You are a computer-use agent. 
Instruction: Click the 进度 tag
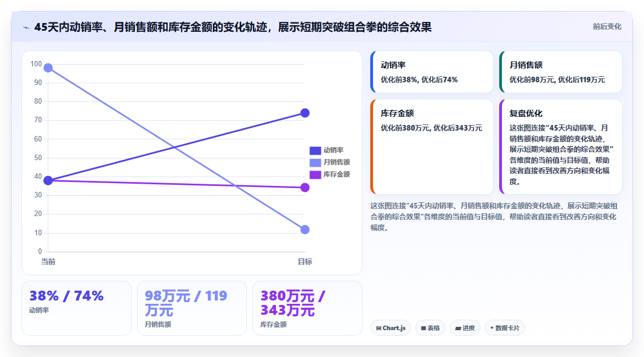tap(465, 328)
